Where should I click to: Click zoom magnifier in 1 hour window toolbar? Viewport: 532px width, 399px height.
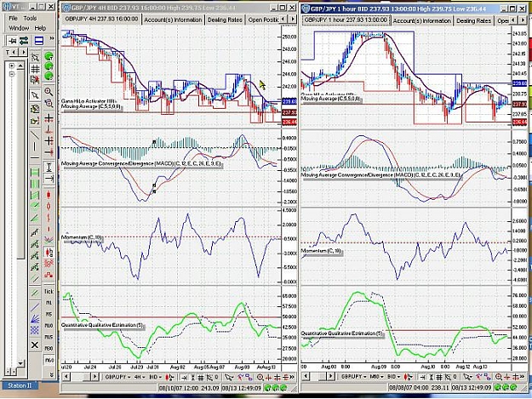499,377
